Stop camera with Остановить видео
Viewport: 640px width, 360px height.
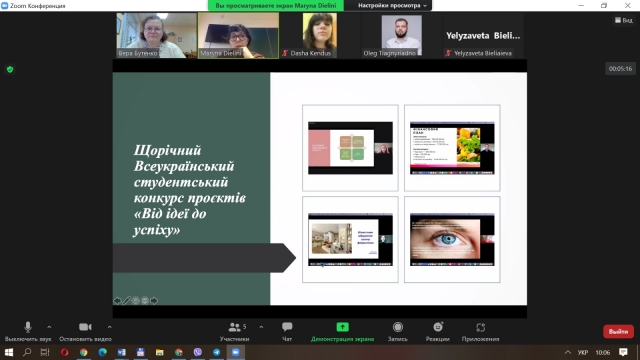pos(85,331)
